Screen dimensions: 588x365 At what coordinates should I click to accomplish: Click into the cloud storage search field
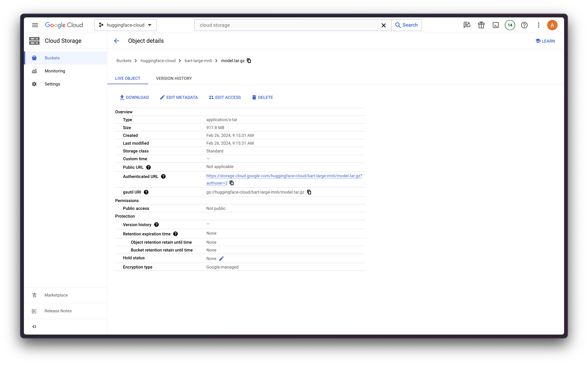(x=287, y=25)
